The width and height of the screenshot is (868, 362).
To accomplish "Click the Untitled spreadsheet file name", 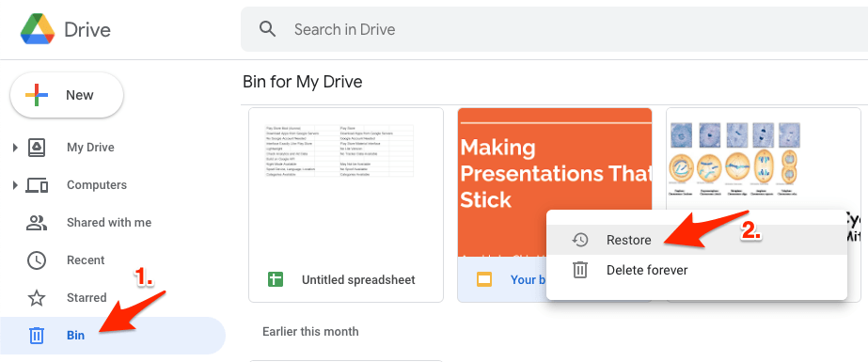I will 358,279.
